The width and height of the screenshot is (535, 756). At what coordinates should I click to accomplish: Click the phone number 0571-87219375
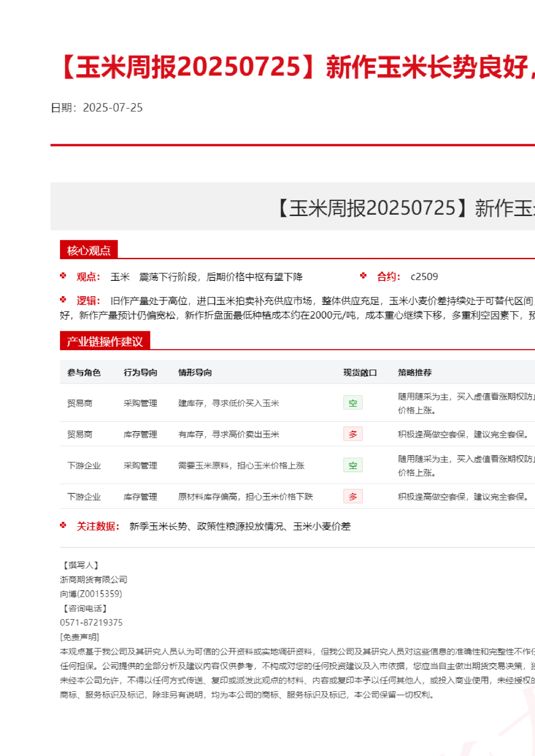91,622
